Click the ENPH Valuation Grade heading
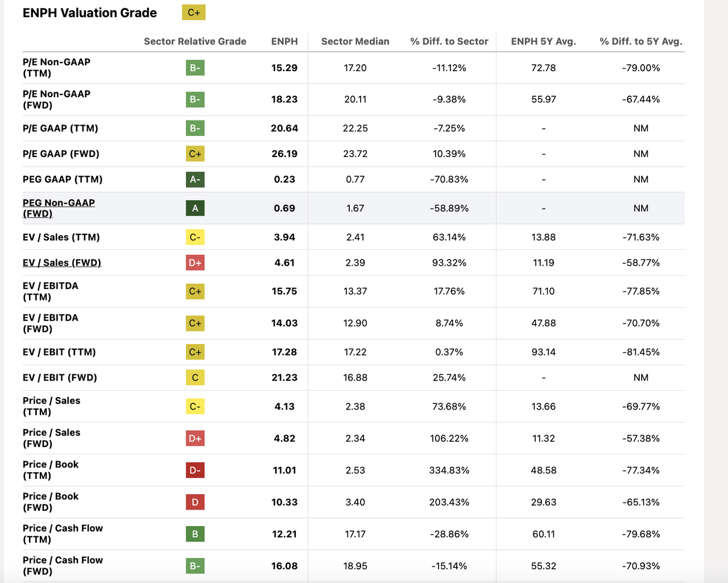Viewport: 728px width, 583px height. pyautogui.click(x=90, y=13)
